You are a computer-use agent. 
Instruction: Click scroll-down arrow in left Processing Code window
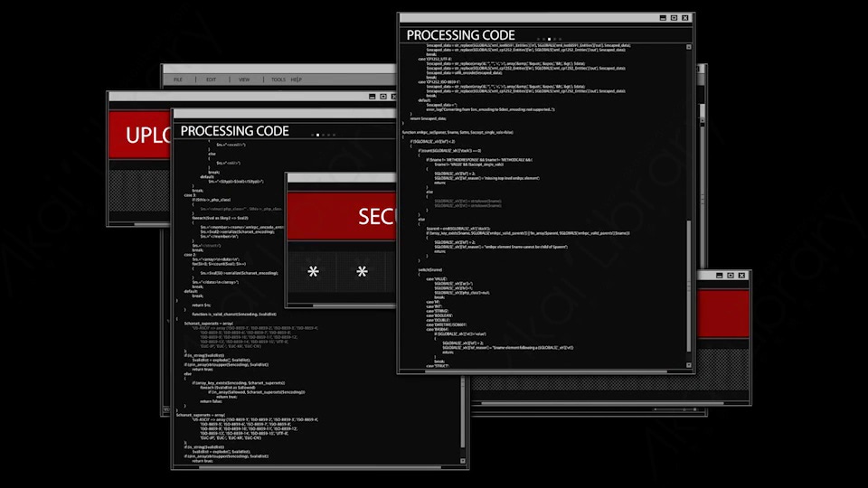tap(463, 461)
